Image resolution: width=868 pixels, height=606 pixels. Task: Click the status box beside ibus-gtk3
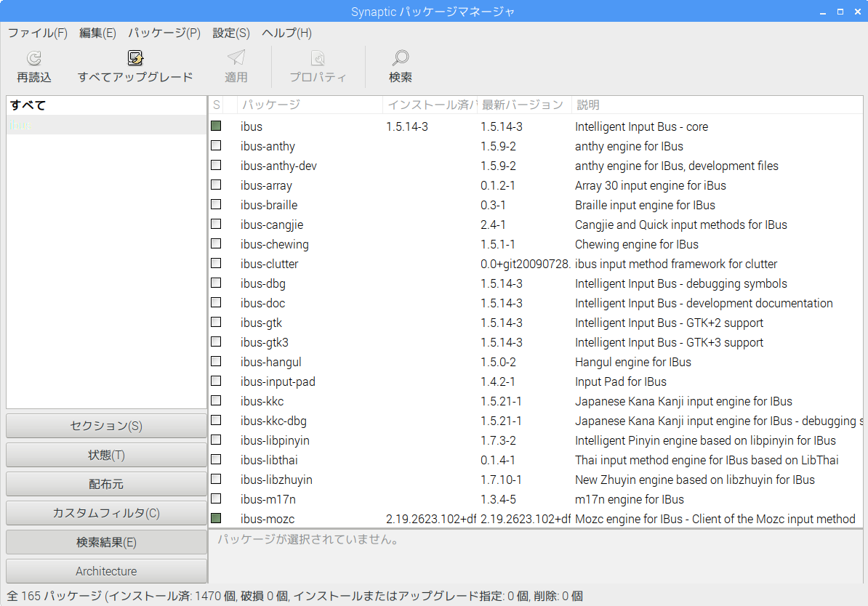tap(216, 342)
